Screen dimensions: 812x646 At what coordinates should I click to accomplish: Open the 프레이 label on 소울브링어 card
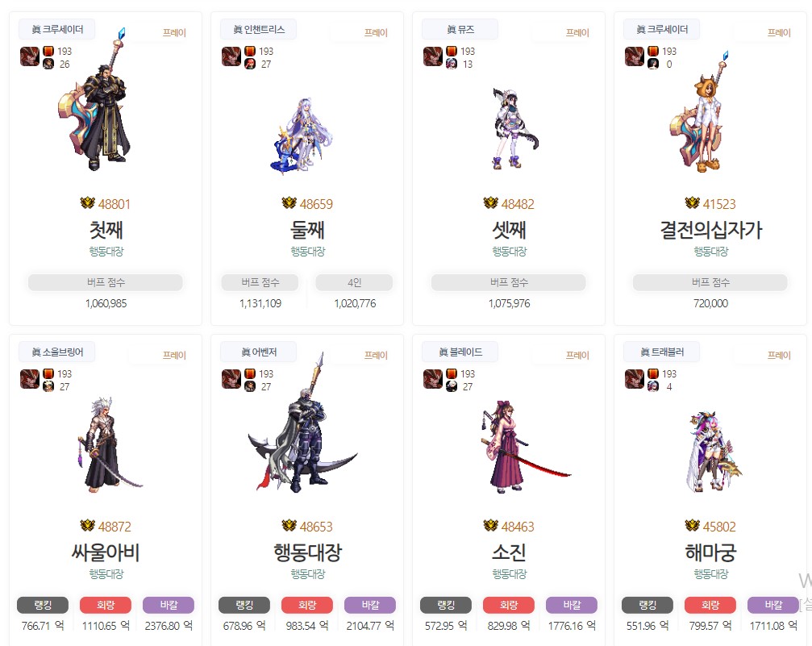[174, 356]
